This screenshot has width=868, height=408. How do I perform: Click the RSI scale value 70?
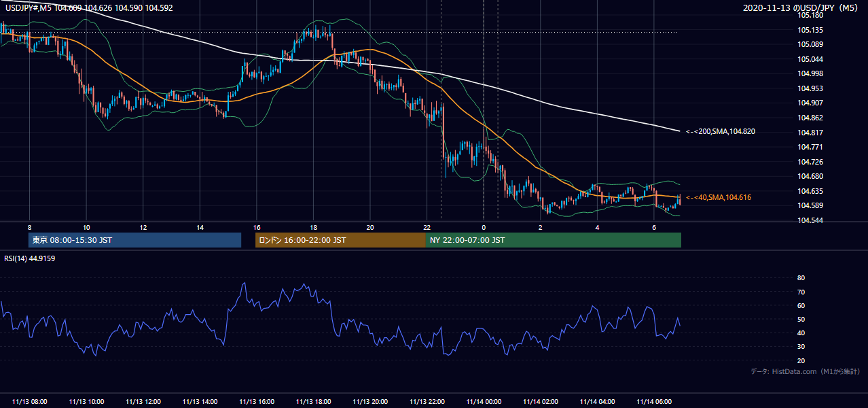click(x=801, y=292)
